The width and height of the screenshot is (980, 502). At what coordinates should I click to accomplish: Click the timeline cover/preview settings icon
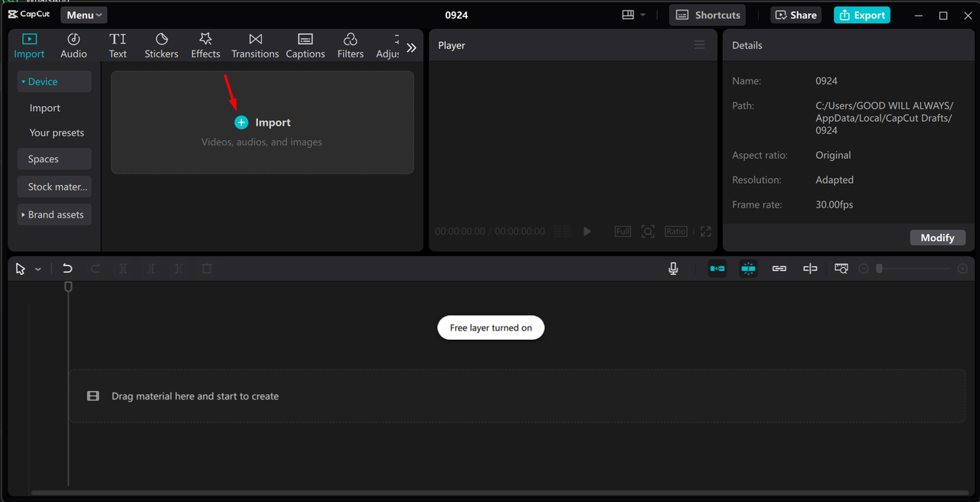841,269
